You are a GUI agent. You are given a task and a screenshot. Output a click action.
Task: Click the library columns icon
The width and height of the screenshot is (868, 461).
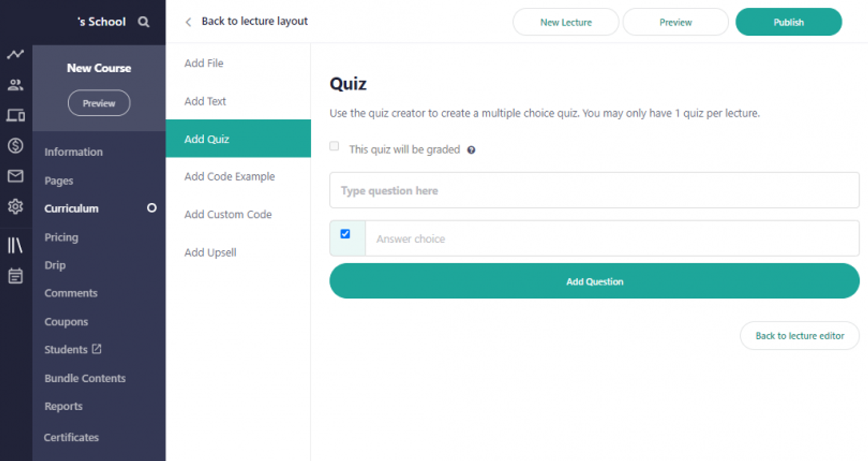coord(15,244)
